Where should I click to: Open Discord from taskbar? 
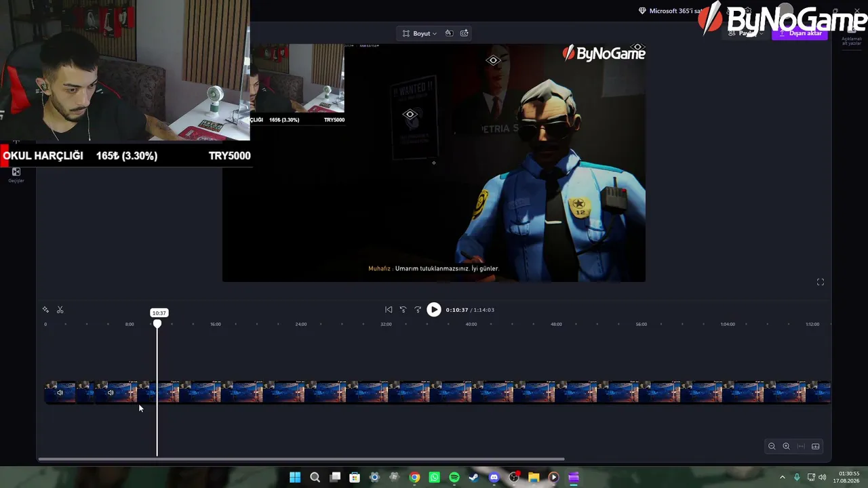[494, 477]
